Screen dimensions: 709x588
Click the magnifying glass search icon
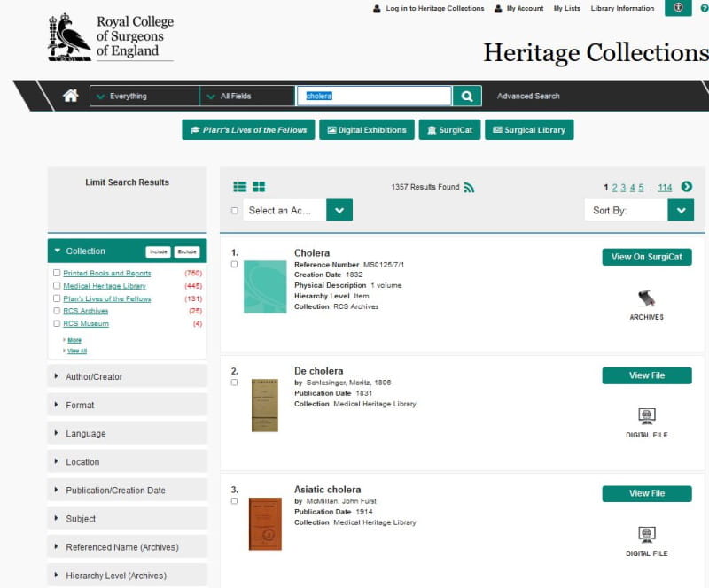coord(466,95)
